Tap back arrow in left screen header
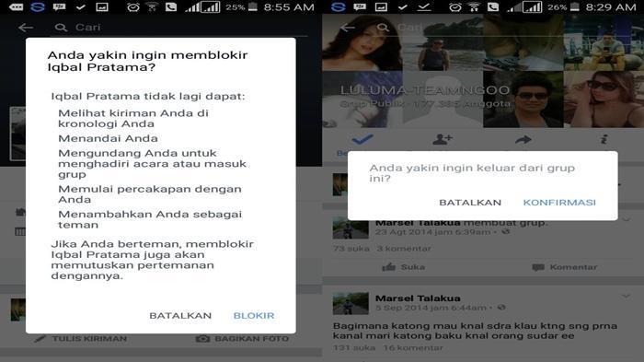 click(26, 28)
